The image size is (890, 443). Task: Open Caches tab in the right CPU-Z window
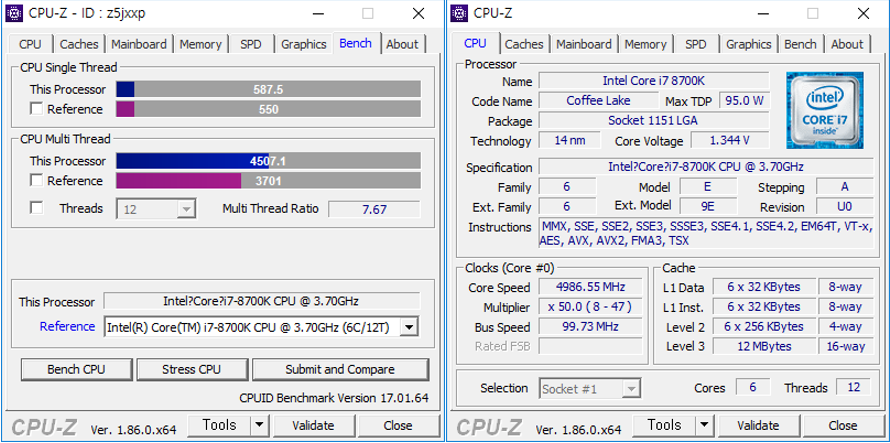point(524,44)
